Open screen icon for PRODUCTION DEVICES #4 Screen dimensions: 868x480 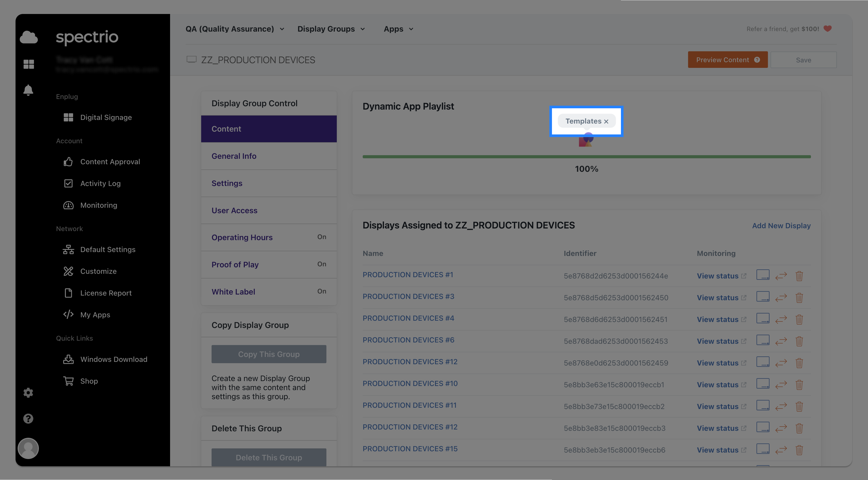pyautogui.click(x=763, y=318)
